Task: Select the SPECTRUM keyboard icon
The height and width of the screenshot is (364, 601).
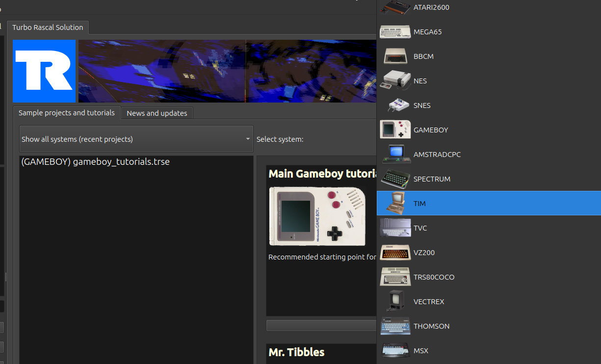Action: pyautogui.click(x=395, y=179)
